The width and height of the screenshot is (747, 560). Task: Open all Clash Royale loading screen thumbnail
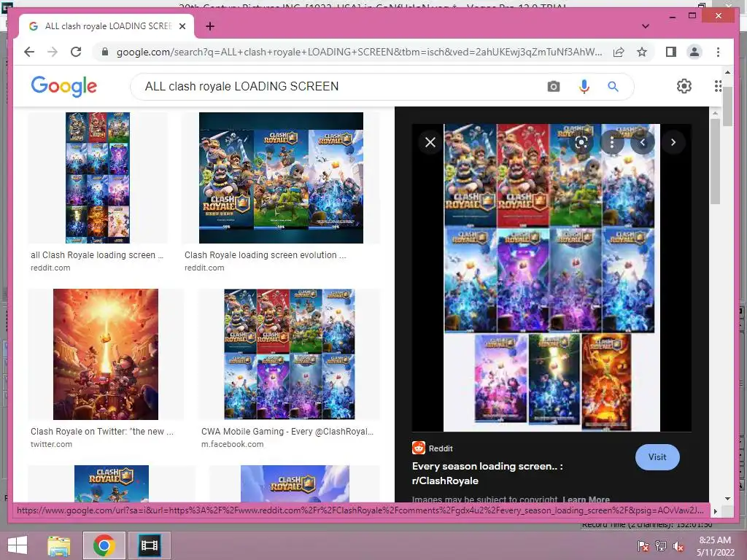click(x=98, y=178)
